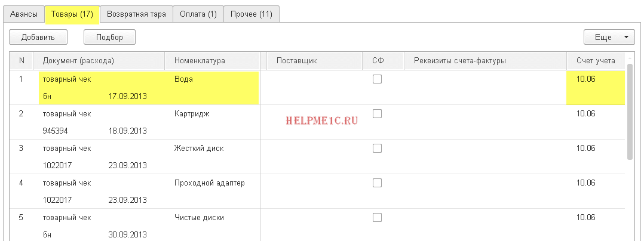Open the Возвратная тара tab
644x241 pixels.
pos(136,14)
